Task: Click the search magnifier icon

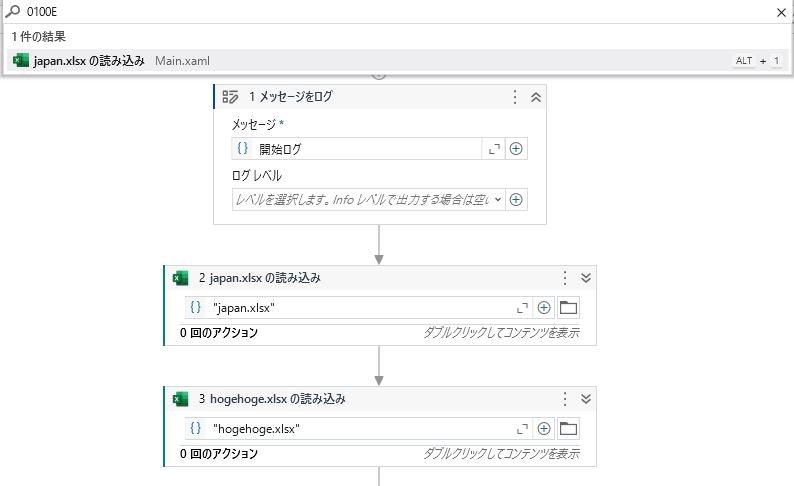Action: pos(12,11)
